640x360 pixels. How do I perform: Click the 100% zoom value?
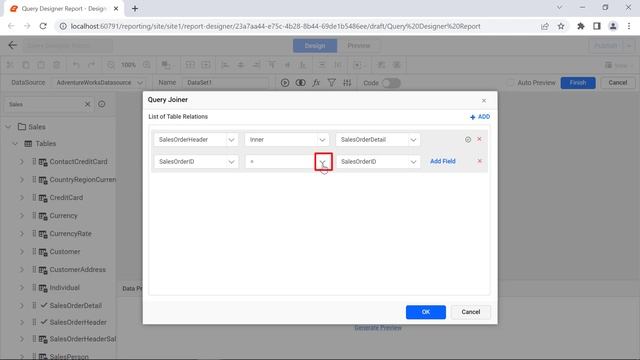(129, 65)
